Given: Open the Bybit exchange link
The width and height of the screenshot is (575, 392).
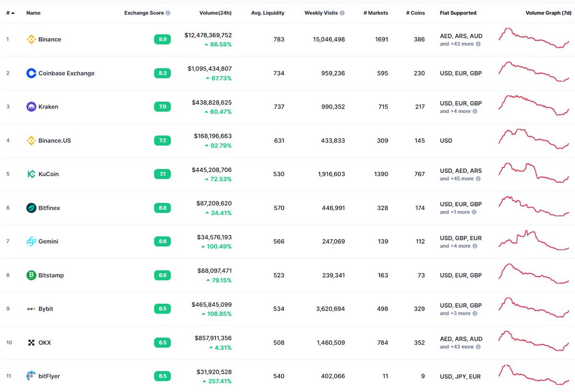Looking at the screenshot, I should 46,309.
